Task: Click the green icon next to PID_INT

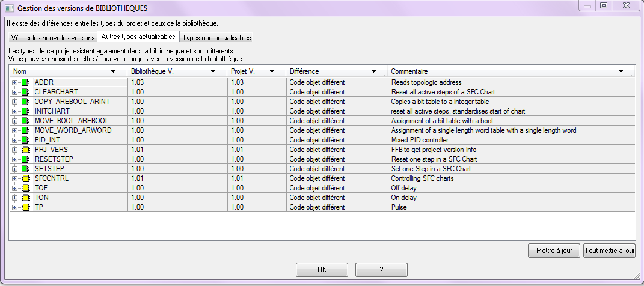Action: tap(25, 140)
